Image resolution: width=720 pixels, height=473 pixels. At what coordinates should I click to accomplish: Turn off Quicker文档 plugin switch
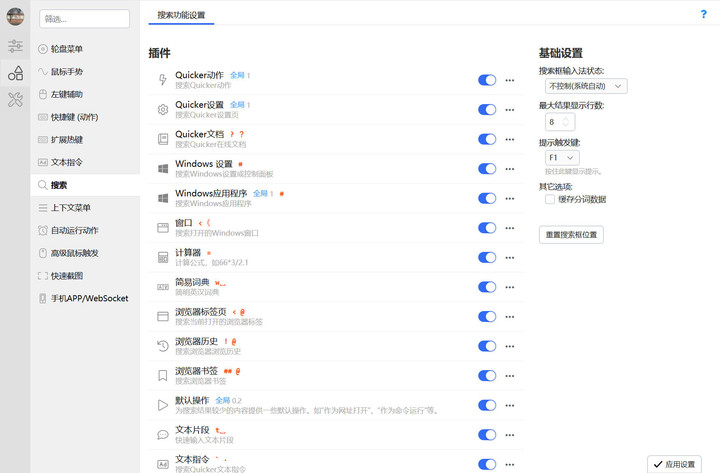(487, 139)
